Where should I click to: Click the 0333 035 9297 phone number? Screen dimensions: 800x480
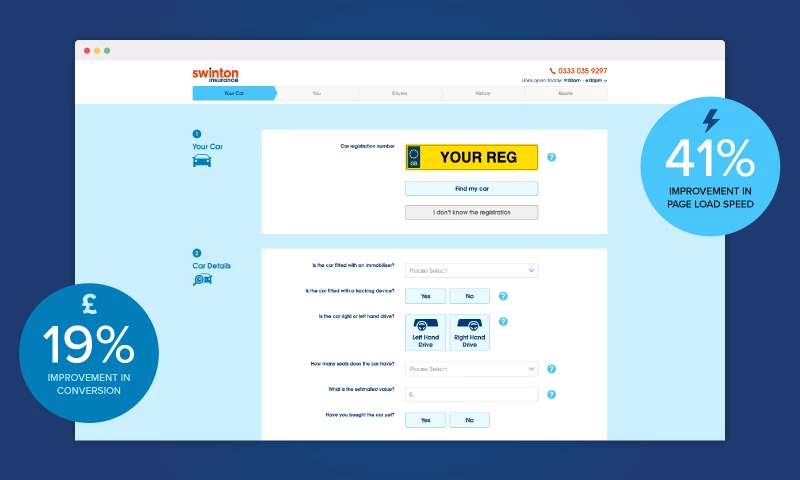coord(582,71)
